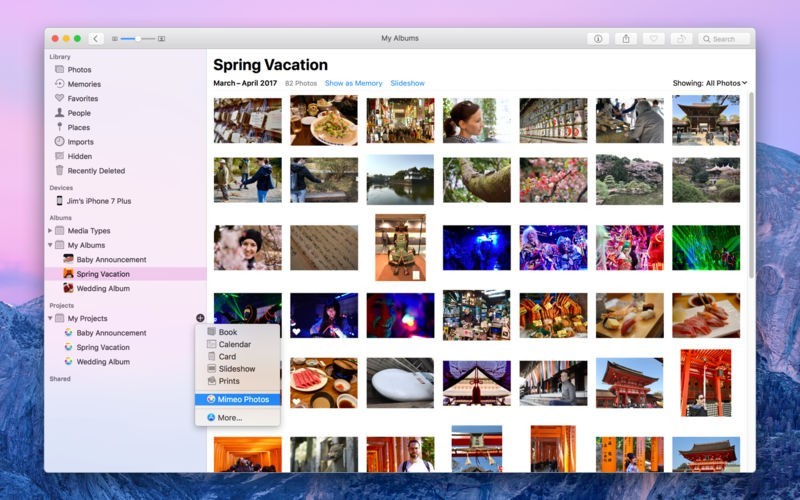Collapse the My Albums disclosure triangle

coord(51,245)
